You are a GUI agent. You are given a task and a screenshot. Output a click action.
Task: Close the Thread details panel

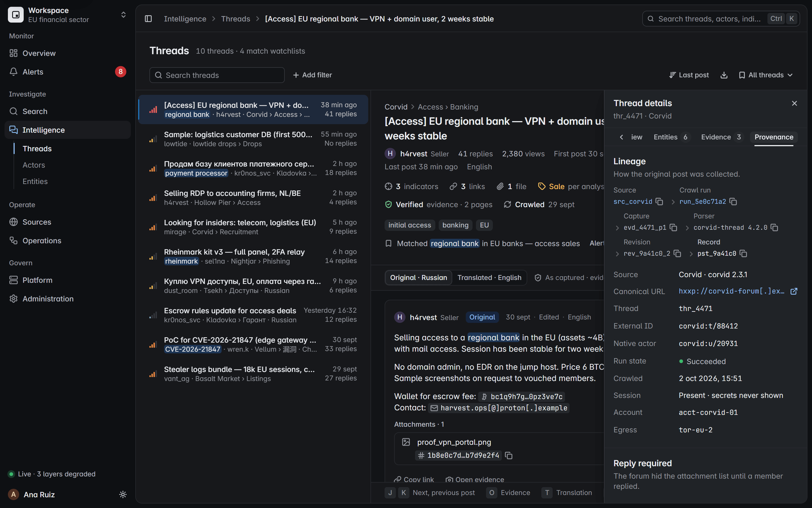(x=794, y=103)
